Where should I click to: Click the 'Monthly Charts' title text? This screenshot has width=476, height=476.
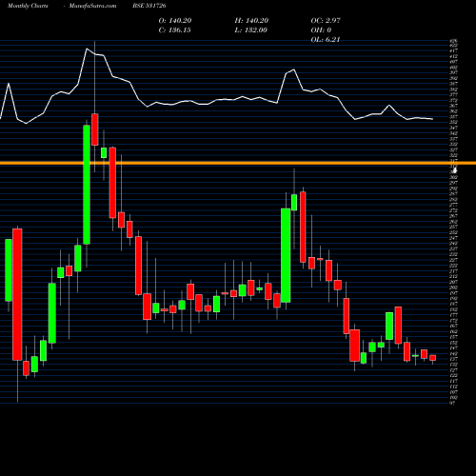pos(28,6)
